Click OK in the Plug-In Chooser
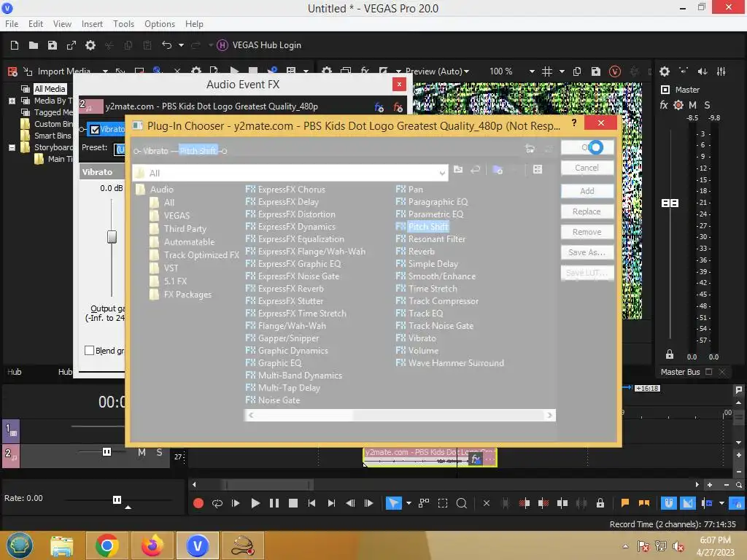The height and width of the screenshot is (560, 747). (587, 147)
